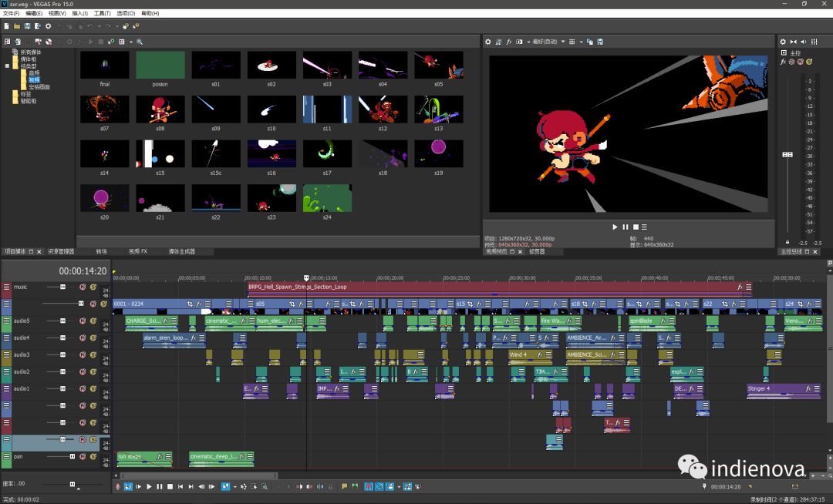
Task: Toggle Loop Playback in transport bar
Action: click(128, 486)
